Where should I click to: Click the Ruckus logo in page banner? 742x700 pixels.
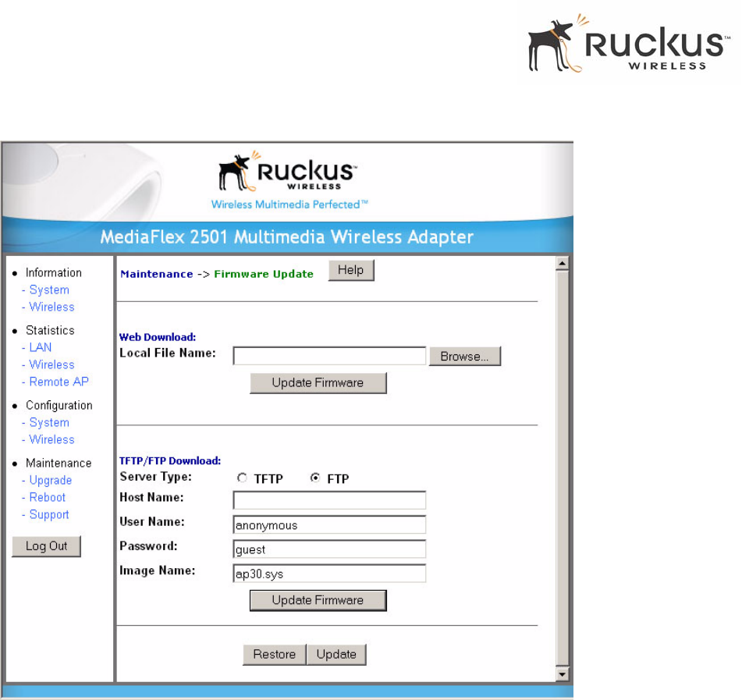coord(288,171)
